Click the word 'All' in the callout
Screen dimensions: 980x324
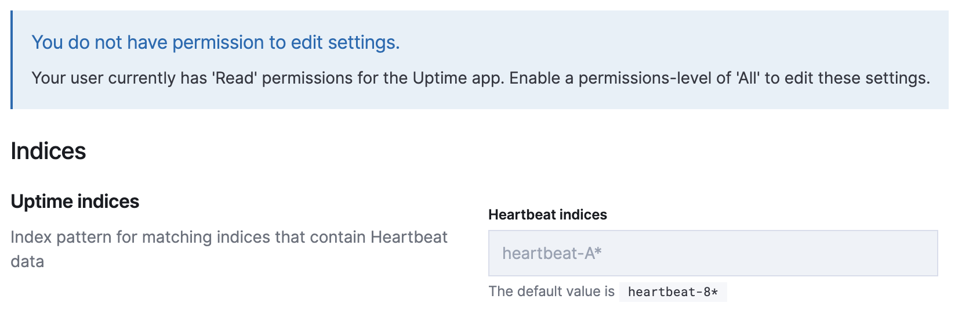pyautogui.click(x=748, y=78)
